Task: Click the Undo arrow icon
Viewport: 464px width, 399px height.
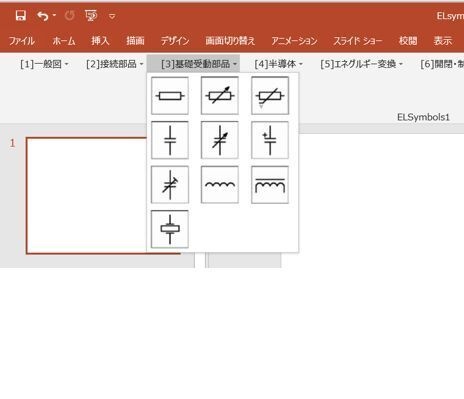Action: pos(43,16)
